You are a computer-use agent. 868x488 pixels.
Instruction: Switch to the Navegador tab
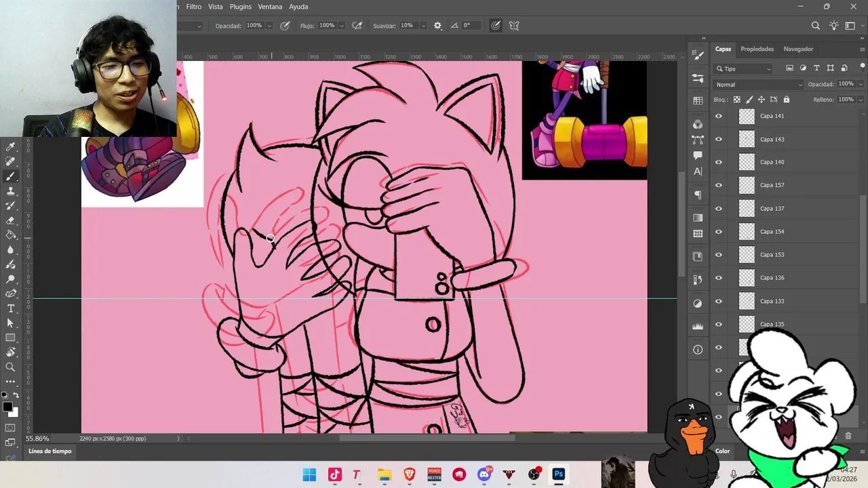pyautogui.click(x=798, y=49)
